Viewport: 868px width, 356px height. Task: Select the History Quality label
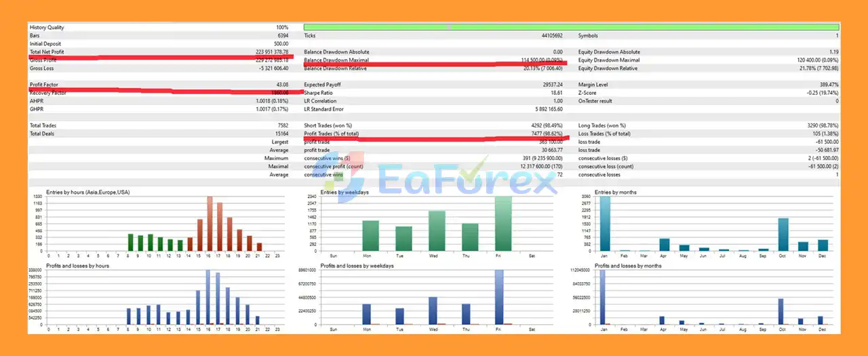tap(47, 27)
